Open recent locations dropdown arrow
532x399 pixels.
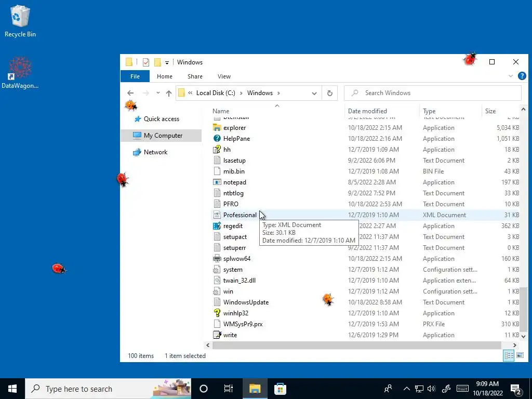[x=158, y=93]
